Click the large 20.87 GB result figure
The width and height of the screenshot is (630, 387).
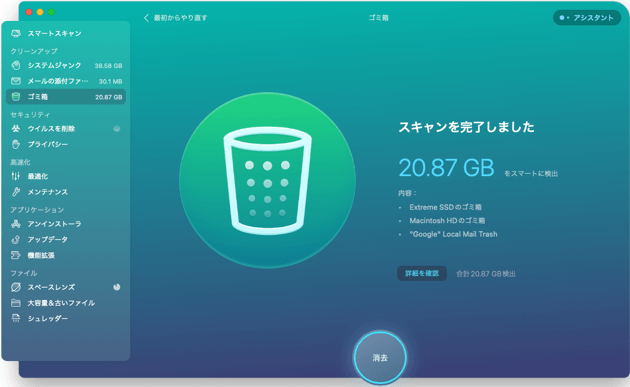(x=446, y=168)
